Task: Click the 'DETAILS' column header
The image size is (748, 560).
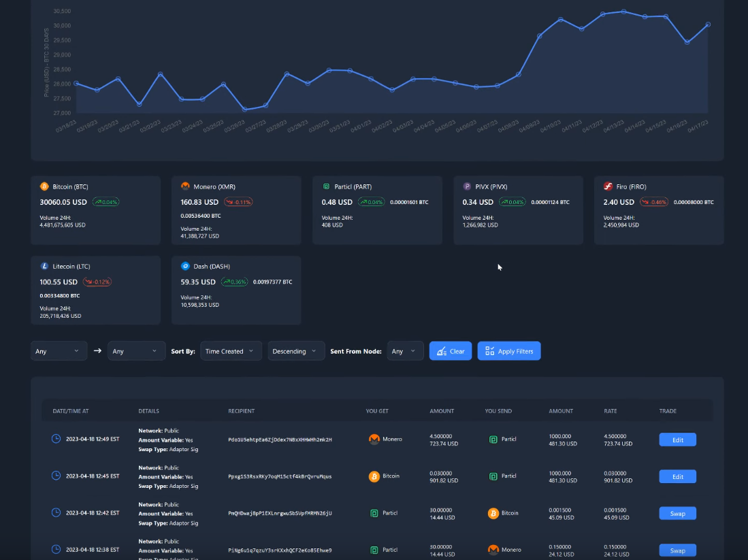Action: tap(149, 411)
